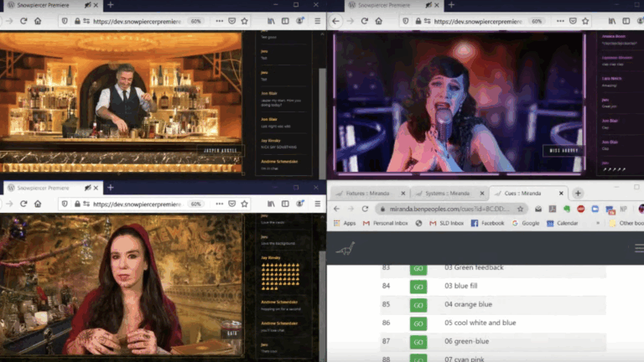
Task: Open Library in top-right Firefox window
Action: [x=612, y=21]
